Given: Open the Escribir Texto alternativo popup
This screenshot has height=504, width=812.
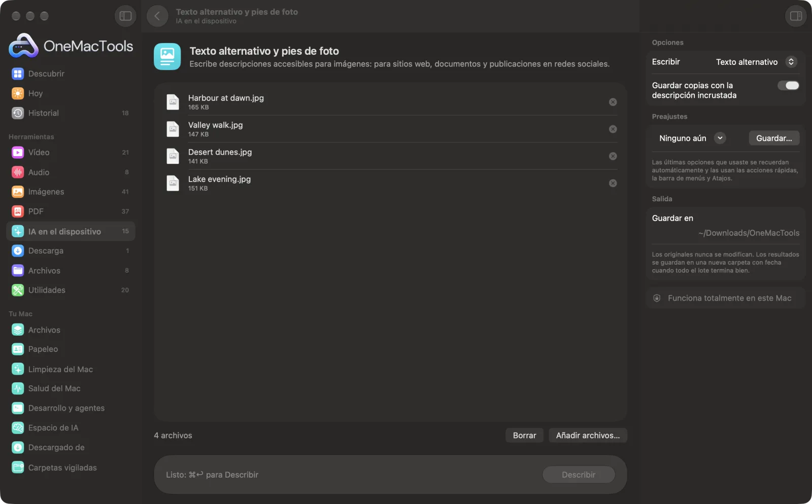Looking at the screenshot, I should point(756,62).
